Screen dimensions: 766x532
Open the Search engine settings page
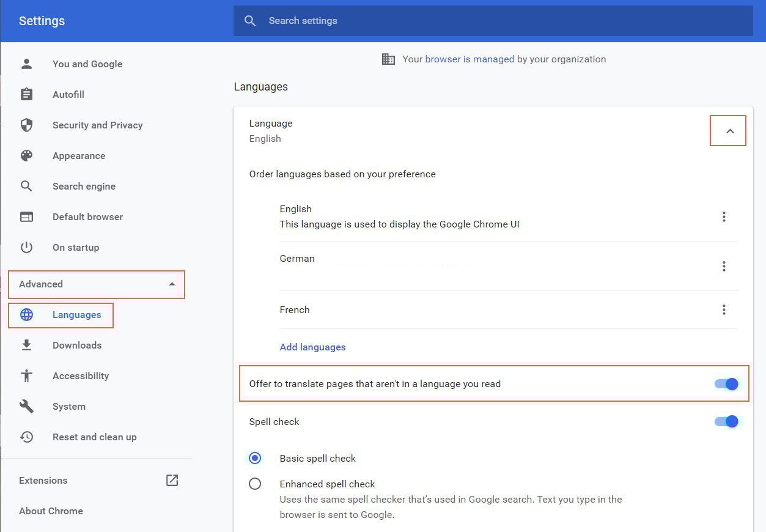pyautogui.click(x=84, y=186)
